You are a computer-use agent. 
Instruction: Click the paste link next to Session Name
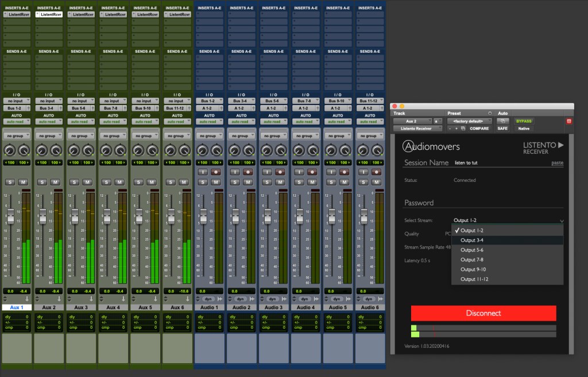(557, 163)
